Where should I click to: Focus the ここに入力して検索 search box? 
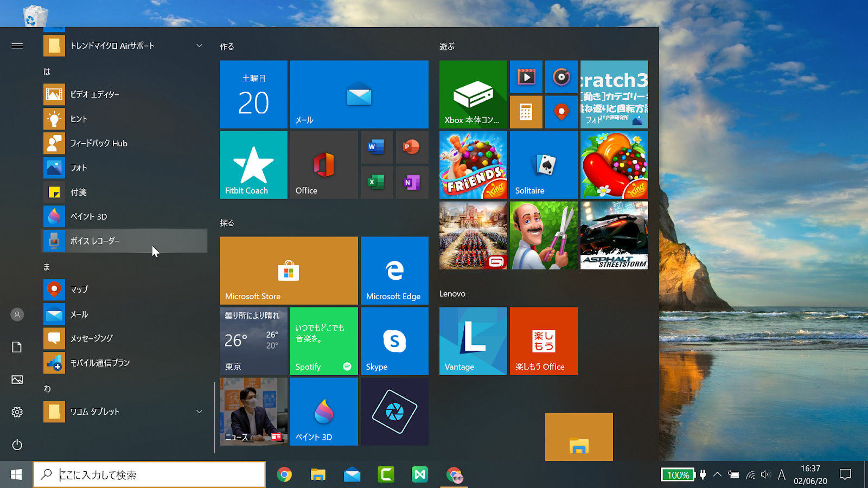[x=149, y=474]
